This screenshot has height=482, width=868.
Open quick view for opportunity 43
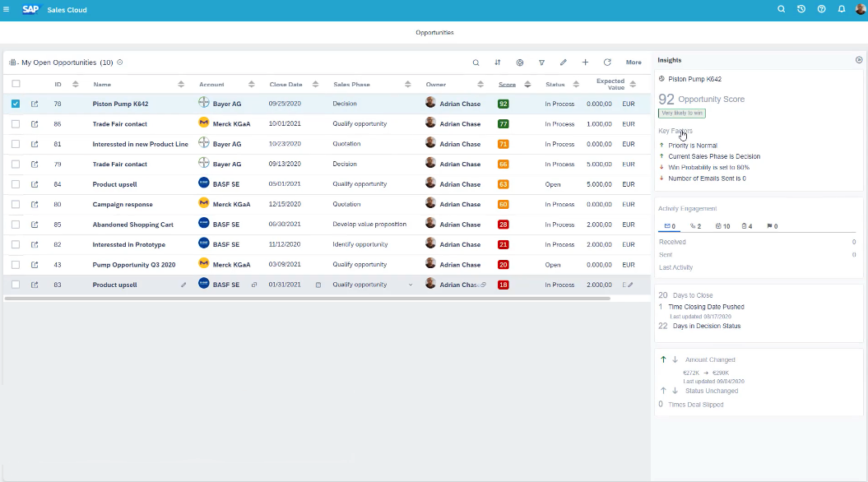pos(35,265)
